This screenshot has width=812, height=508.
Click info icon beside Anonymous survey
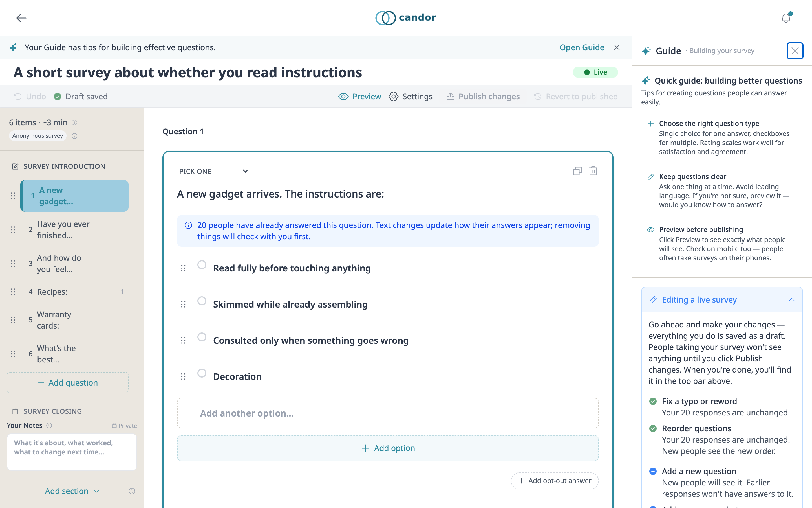coord(74,136)
